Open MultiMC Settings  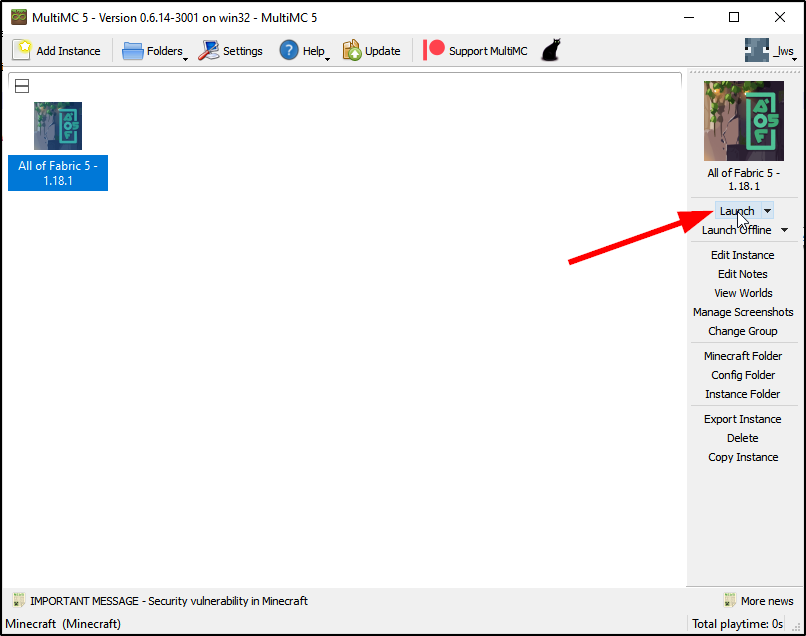[x=230, y=50]
